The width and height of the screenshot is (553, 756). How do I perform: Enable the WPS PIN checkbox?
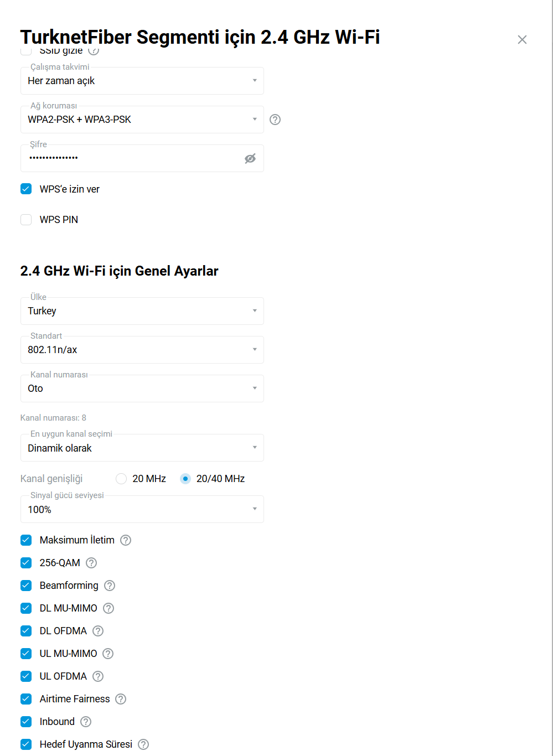[26, 220]
